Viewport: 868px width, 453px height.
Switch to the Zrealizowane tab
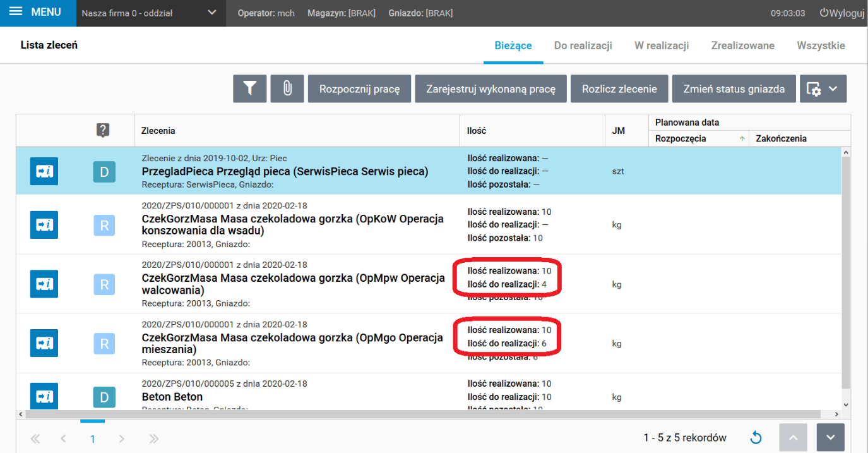[743, 45]
